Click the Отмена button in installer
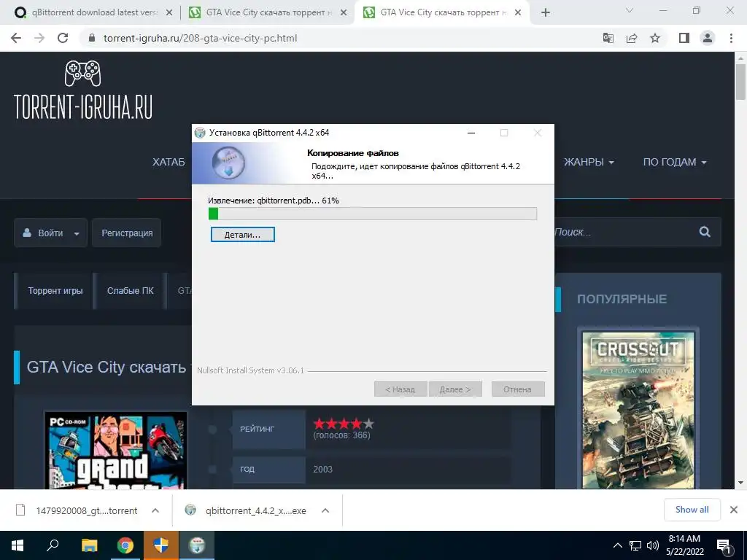747x560 pixels. point(517,389)
